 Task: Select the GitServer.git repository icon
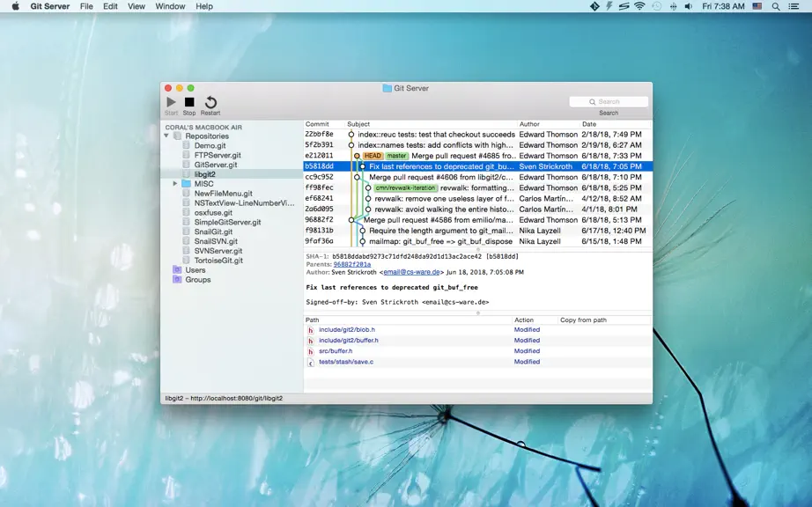(x=187, y=165)
